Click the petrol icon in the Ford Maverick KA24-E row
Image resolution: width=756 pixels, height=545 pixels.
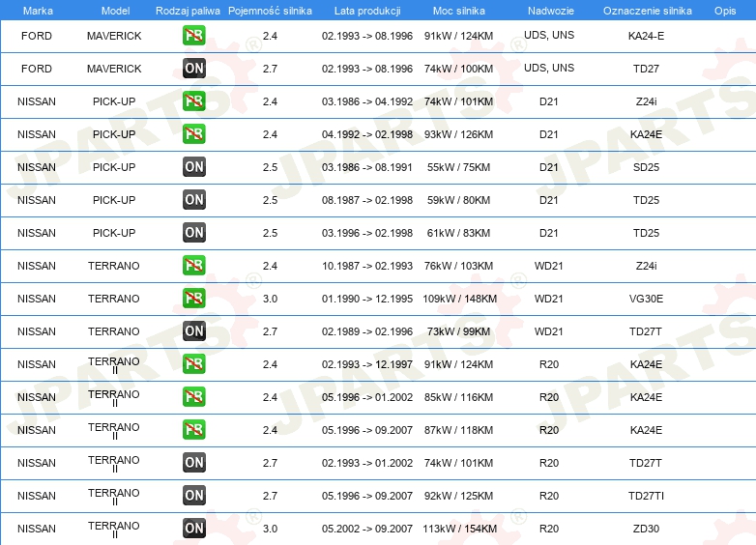point(194,36)
